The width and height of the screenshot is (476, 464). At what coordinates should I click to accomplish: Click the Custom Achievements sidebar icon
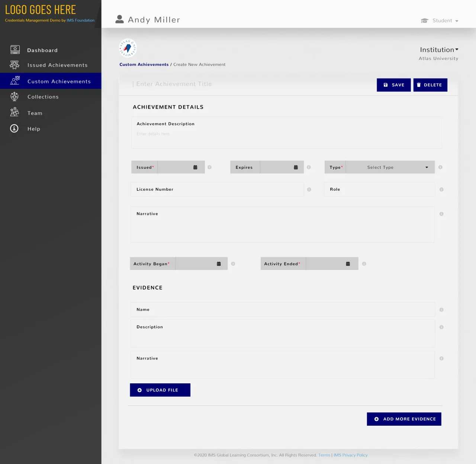(15, 80)
